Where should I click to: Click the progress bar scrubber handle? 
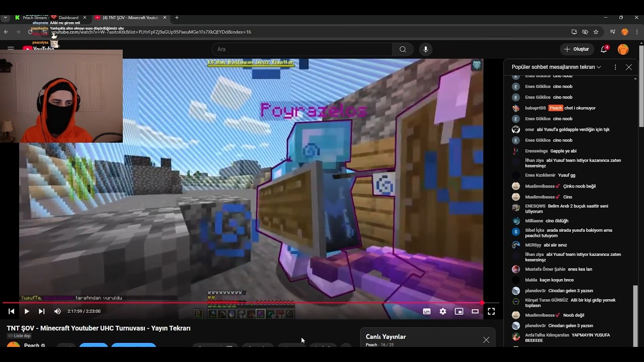click(482, 303)
